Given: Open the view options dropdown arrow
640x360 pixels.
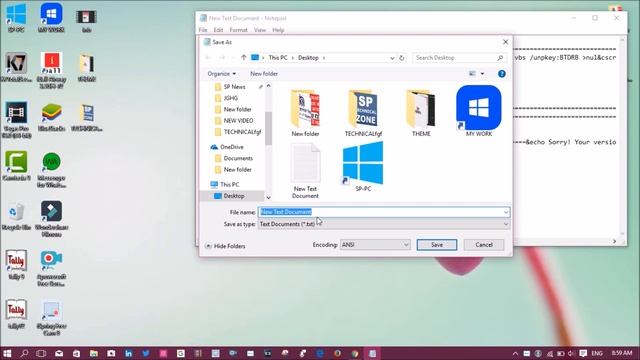Looking at the screenshot, I should tap(482, 74).
